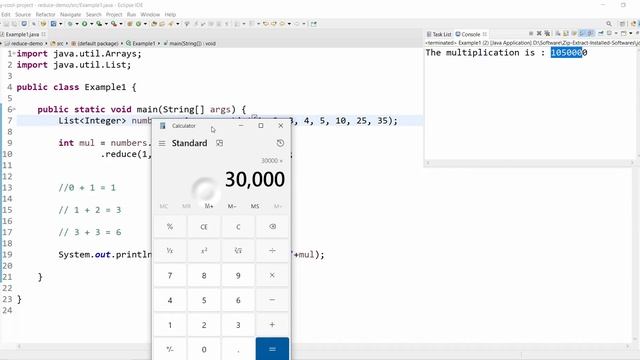Click digit 0 on the Calculator keypad
Image resolution: width=640 pixels, height=360 pixels.
tap(204, 349)
